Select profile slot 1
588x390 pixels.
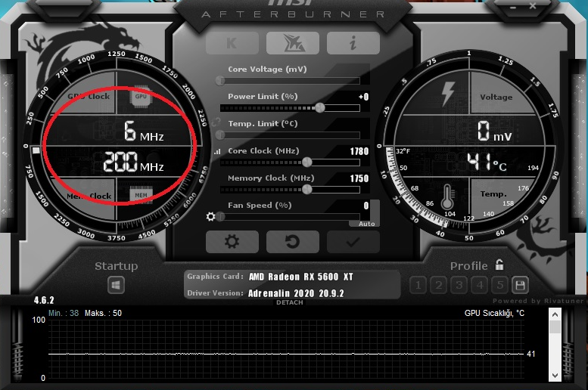point(418,286)
